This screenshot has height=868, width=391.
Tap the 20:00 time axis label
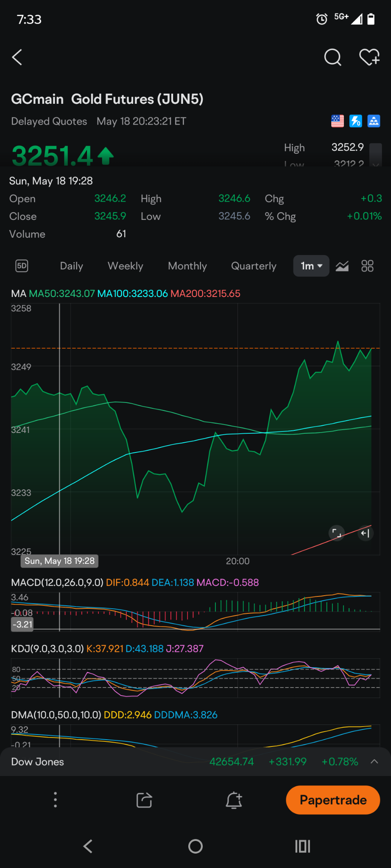tap(237, 561)
